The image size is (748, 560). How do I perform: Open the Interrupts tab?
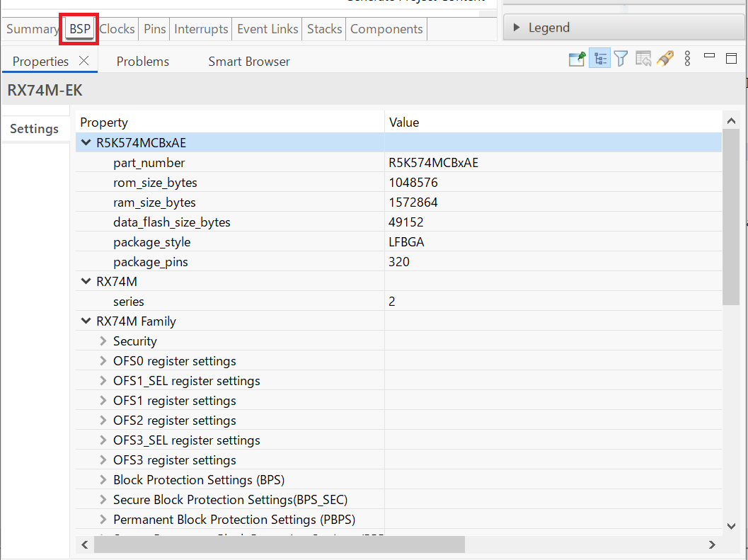click(201, 29)
